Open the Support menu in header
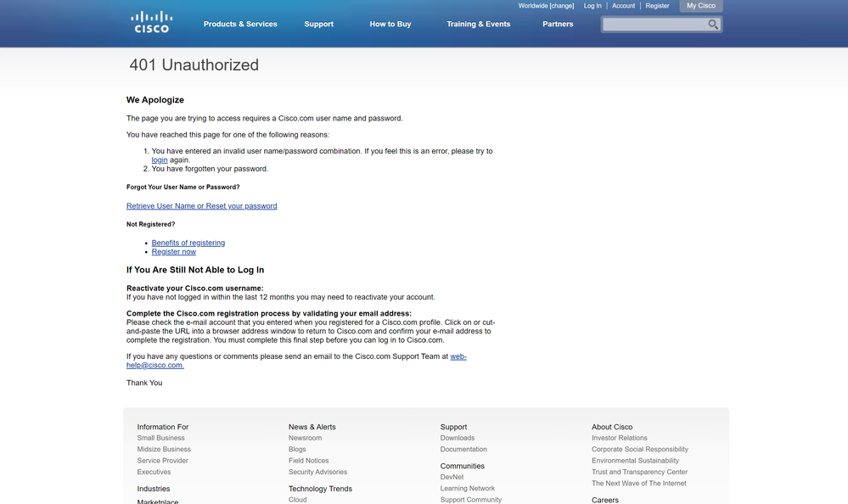This screenshot has width=848, height=504. [318, 24]
